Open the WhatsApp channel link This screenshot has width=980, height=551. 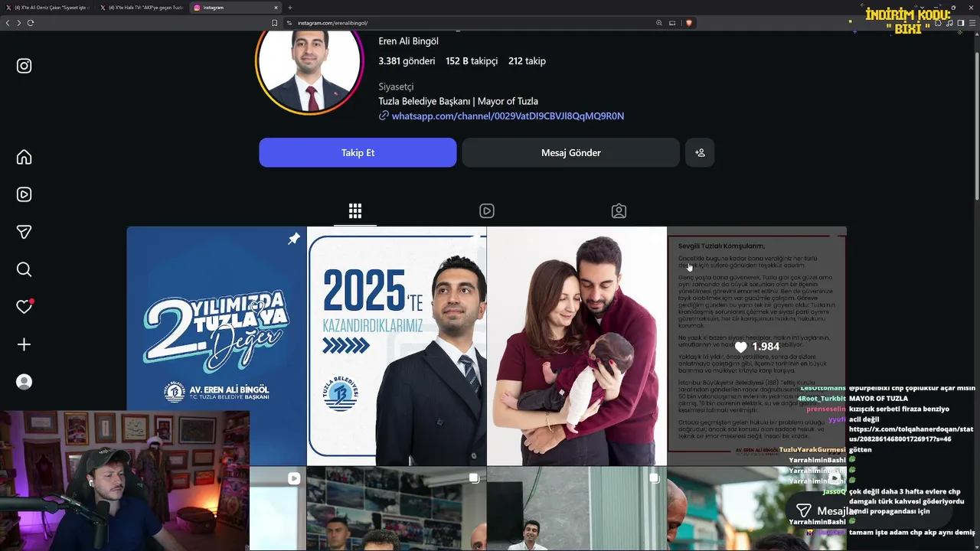click(x=508, y=116)
